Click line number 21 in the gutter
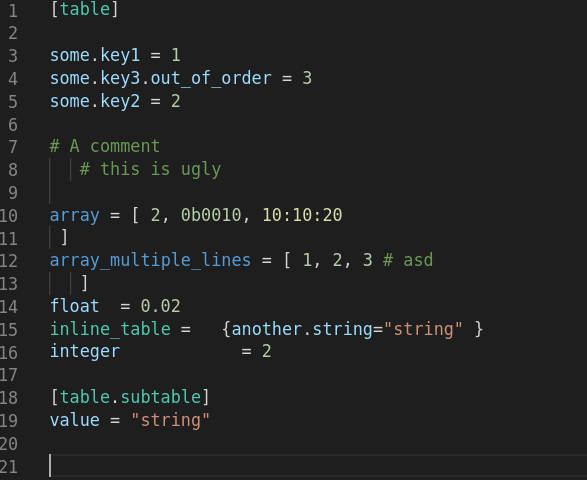The image size is (587, 480). 8,467
